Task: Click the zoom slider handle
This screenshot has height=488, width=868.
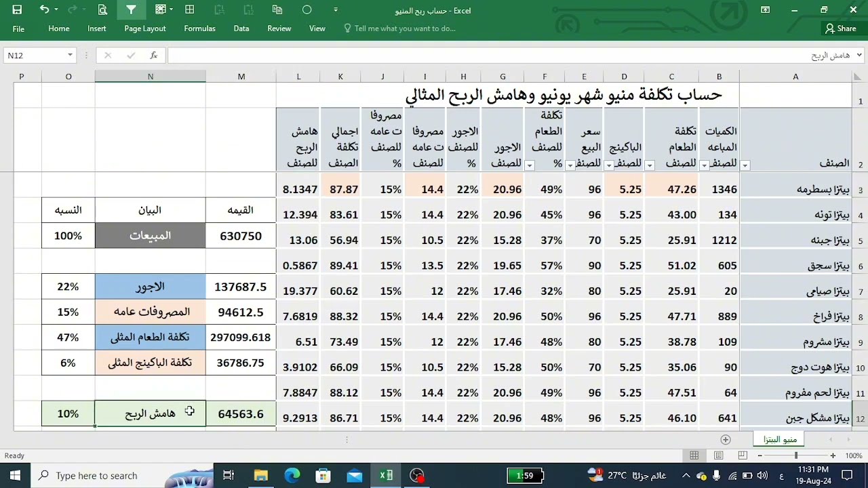Action: [x=796, y=455]
